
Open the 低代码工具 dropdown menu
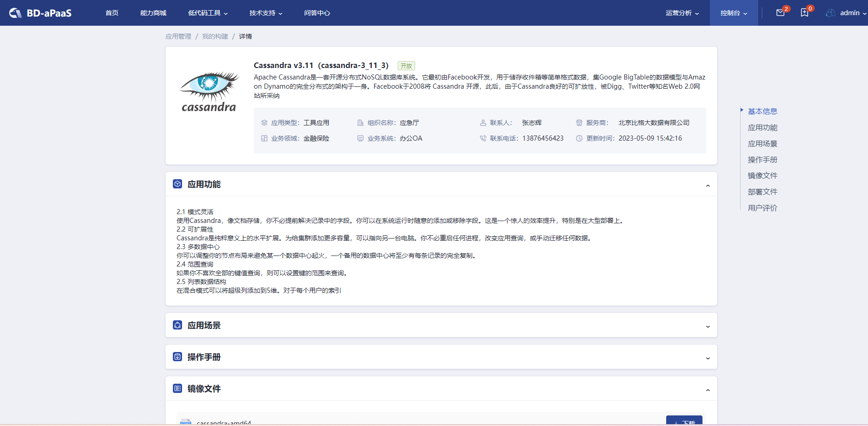coord(208,13)
